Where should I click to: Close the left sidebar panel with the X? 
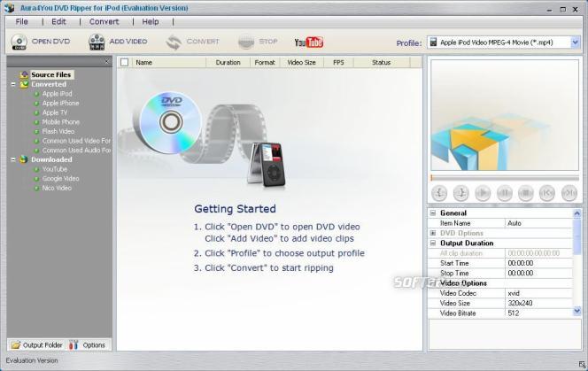[x=106, y=61]
